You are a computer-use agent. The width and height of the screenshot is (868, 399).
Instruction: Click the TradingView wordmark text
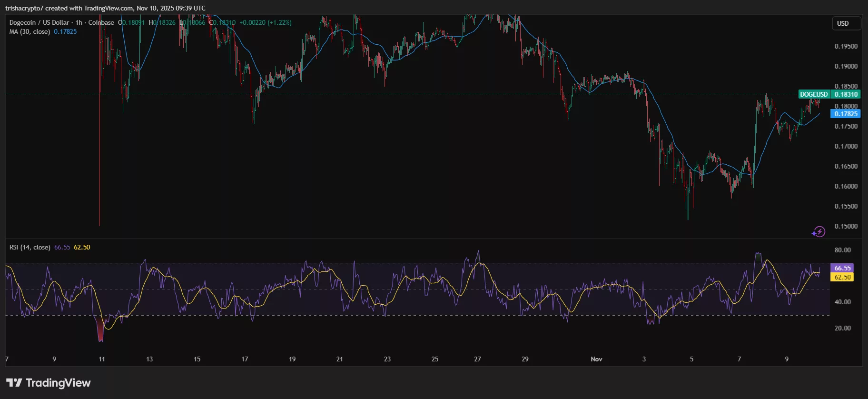point(58,383)
